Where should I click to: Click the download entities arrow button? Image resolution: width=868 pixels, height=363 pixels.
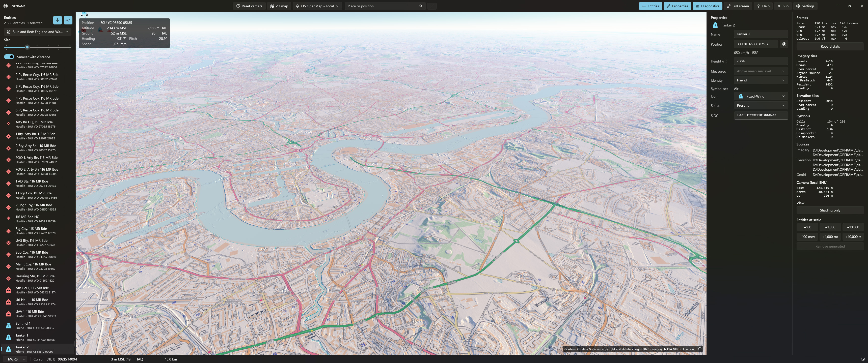[57, 20]
